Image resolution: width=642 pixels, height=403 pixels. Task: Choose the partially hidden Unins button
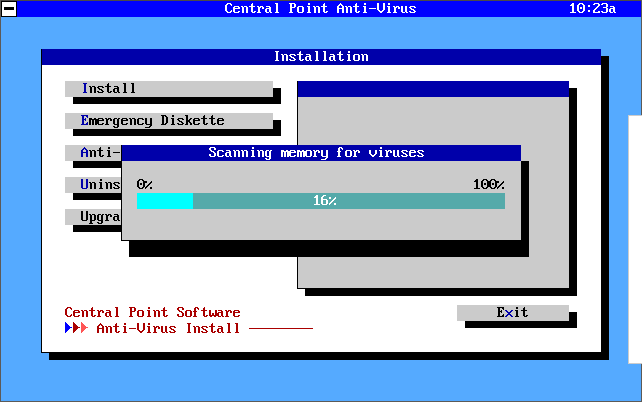(x=92, y=185)
